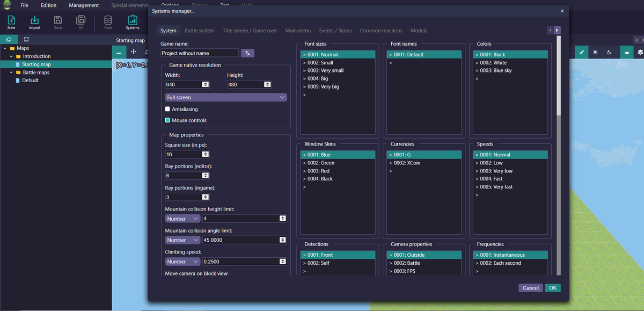This screenshot has height=311, width=644.
Task: Switch to the Main menu tab
Action: (298, 31)
